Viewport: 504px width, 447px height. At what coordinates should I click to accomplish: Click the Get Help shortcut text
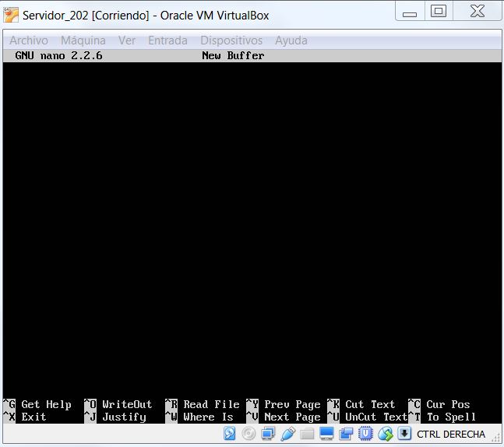pos(46,405)
